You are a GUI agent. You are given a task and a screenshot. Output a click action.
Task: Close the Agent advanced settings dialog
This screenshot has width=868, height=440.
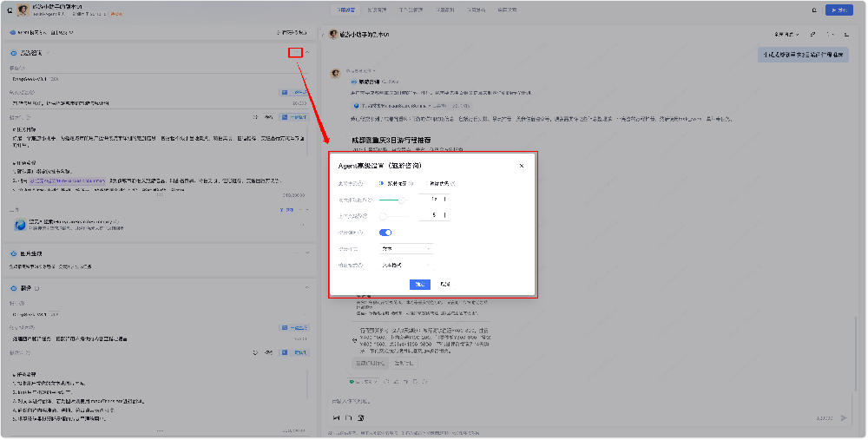tap(522, 166)
